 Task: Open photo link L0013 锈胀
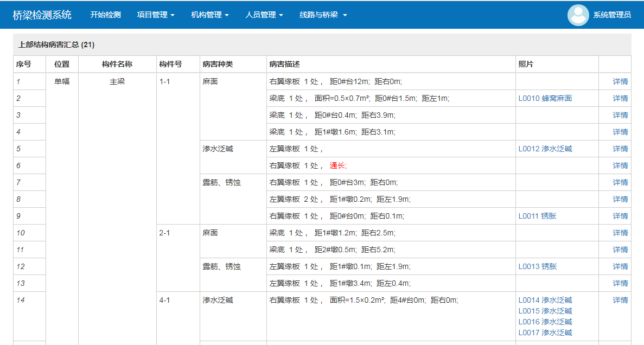537,266
